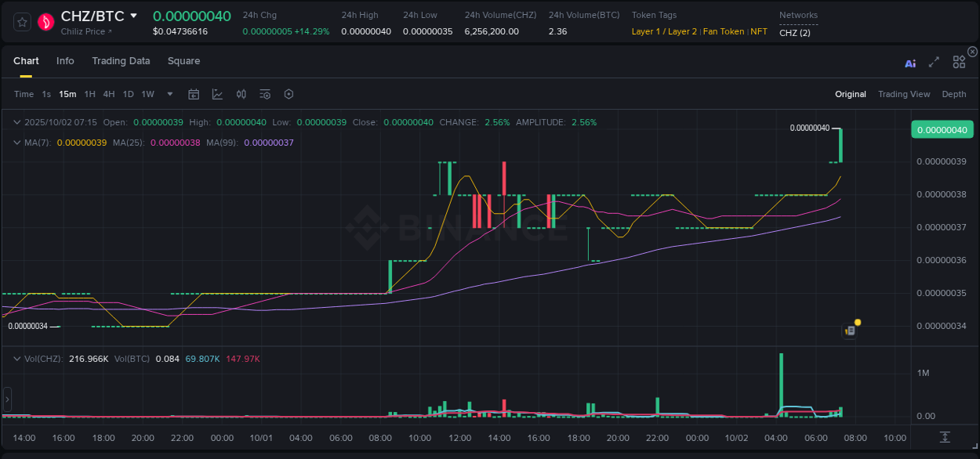The image size is (980, 459).
Task: Open the Chiliz Price link
Action: (86, 32)
